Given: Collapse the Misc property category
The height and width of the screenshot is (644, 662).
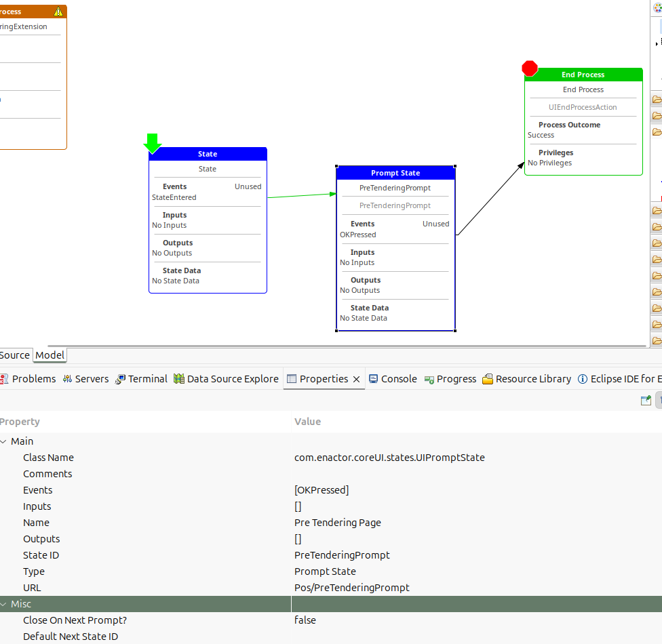Looking at the screenshot, I should [3, 604].
